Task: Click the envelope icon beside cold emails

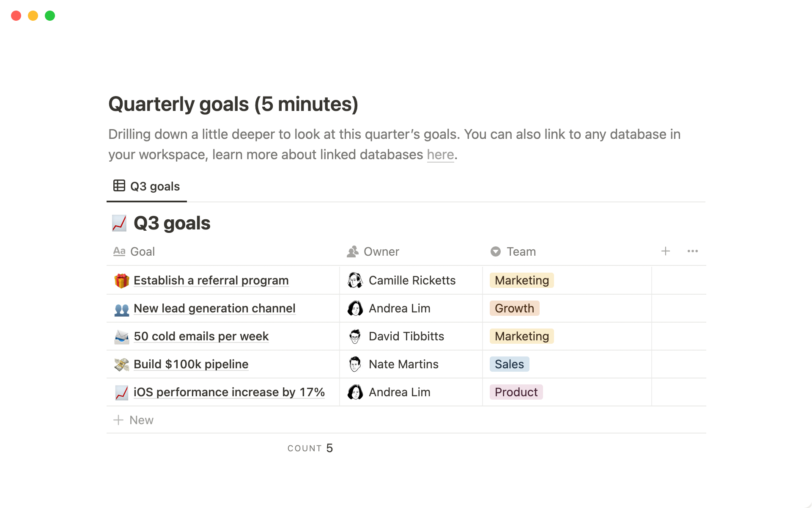Action: [x=122, y=337]
